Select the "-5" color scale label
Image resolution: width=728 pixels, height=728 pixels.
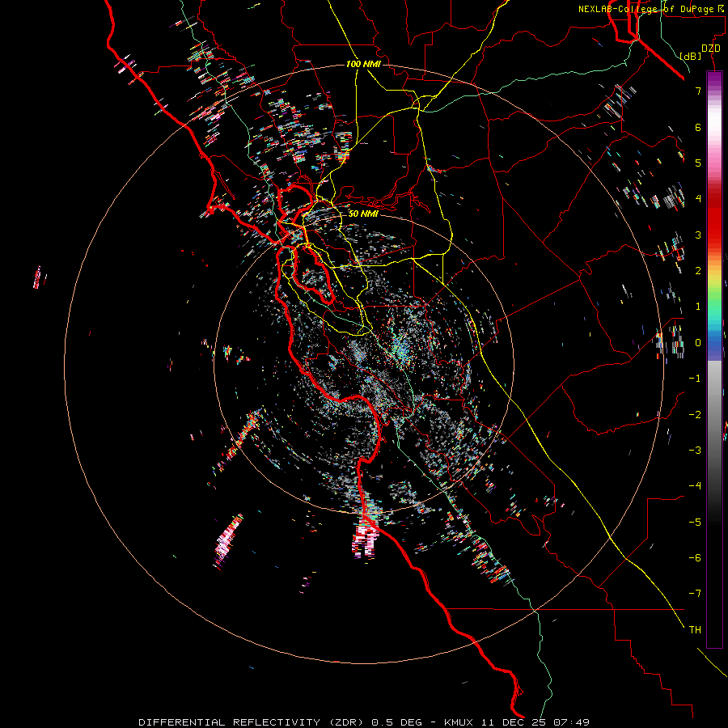coord(695,523)
